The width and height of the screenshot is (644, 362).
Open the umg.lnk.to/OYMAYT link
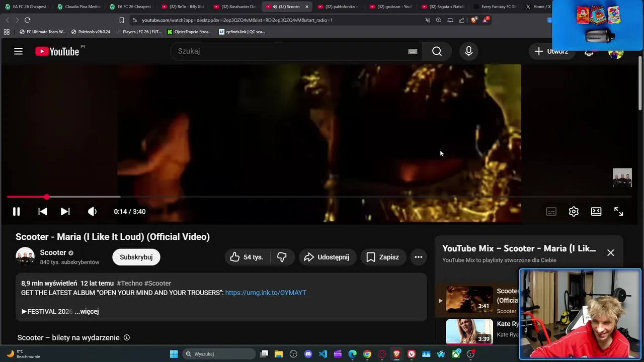[266, 293]
